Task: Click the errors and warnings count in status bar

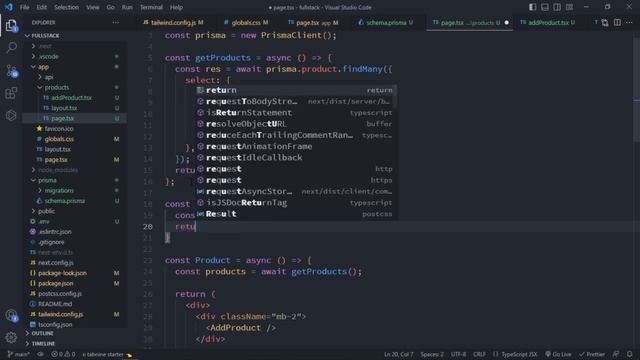Action: pos(63,354)
